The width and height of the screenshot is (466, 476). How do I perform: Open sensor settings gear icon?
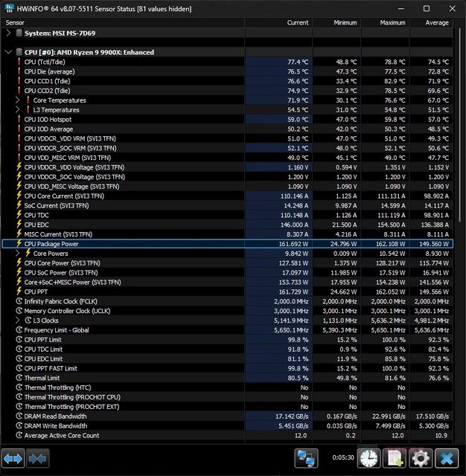pyautogui.click(x=420, y=457)
